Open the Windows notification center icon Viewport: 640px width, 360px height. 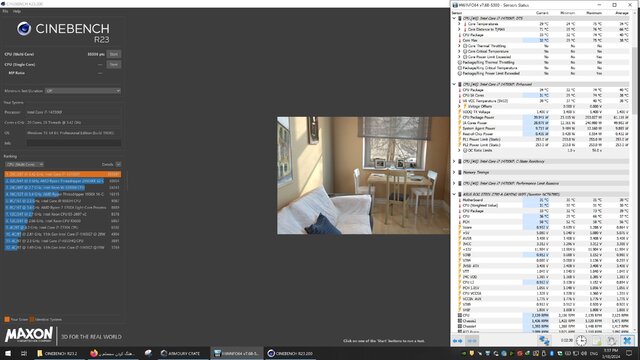629,353
